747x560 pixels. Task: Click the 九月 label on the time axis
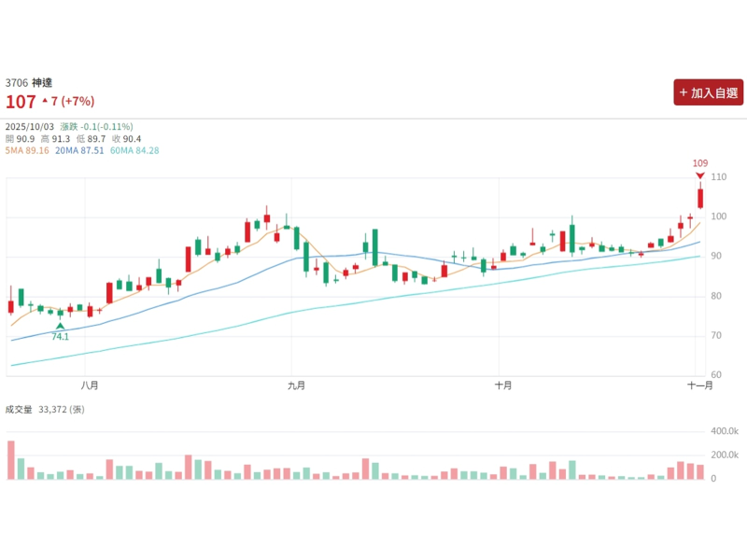(296, 385)
